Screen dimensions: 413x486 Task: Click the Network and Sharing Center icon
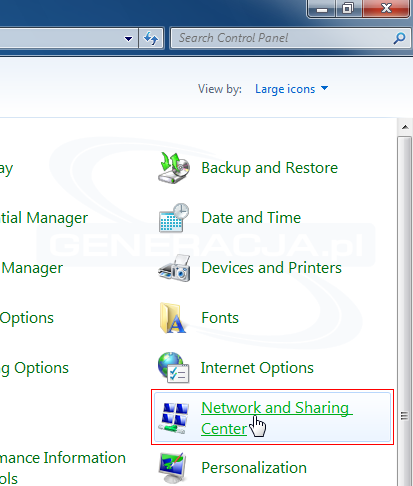point(174,418)
